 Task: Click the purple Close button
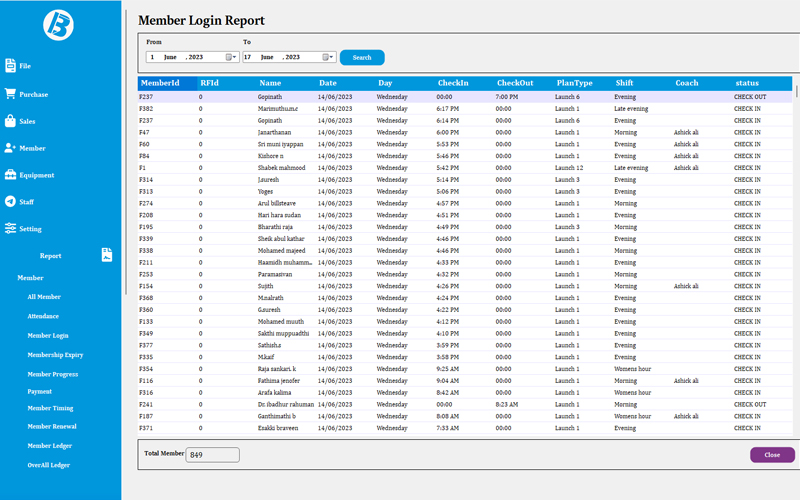pyautogui.click(x=772, y=455)
